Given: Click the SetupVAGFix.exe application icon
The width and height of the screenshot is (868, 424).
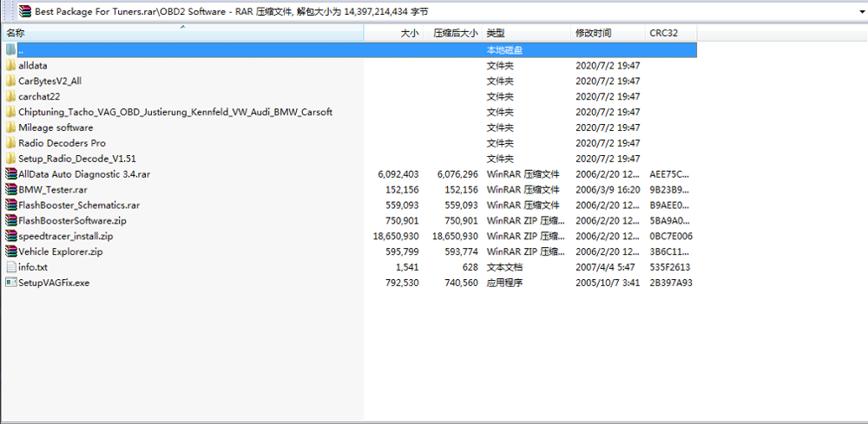Looking at the screenshot, I should point(10,283).
